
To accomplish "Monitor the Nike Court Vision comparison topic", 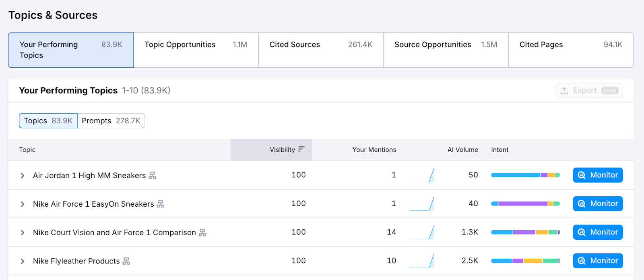I will pos(598,232).
